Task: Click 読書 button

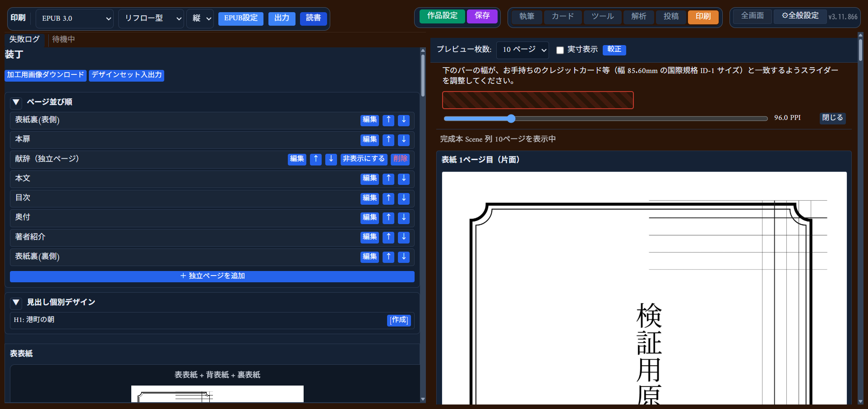Action: click(314, 18)
